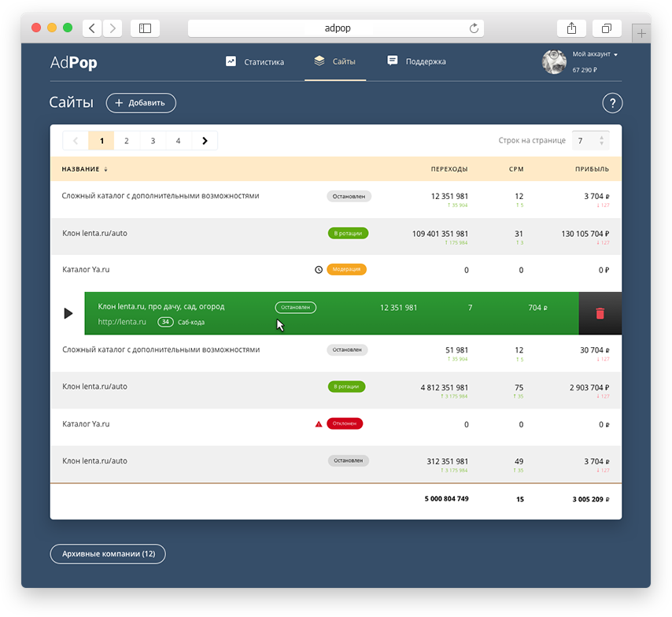Screen dimensions: 672x617
Task: Click the clock icon beside Модерация
Action: tap(319, 270)
